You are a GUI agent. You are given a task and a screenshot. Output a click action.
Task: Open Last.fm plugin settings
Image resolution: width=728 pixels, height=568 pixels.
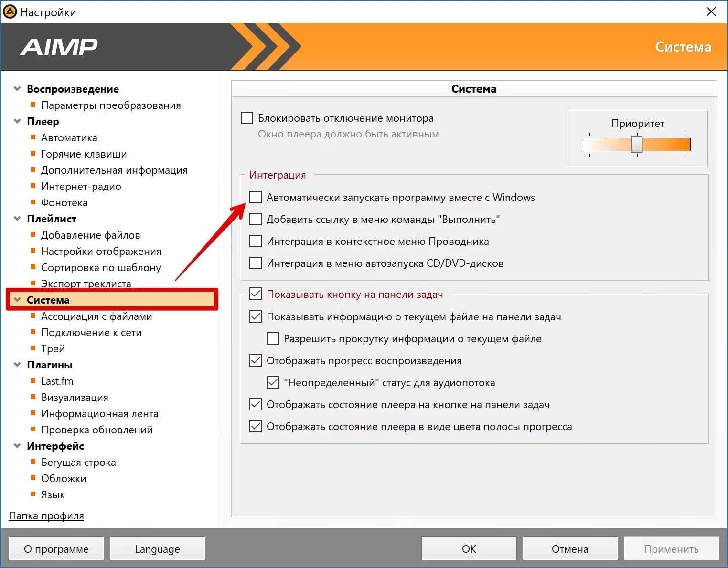click(57, 381)
